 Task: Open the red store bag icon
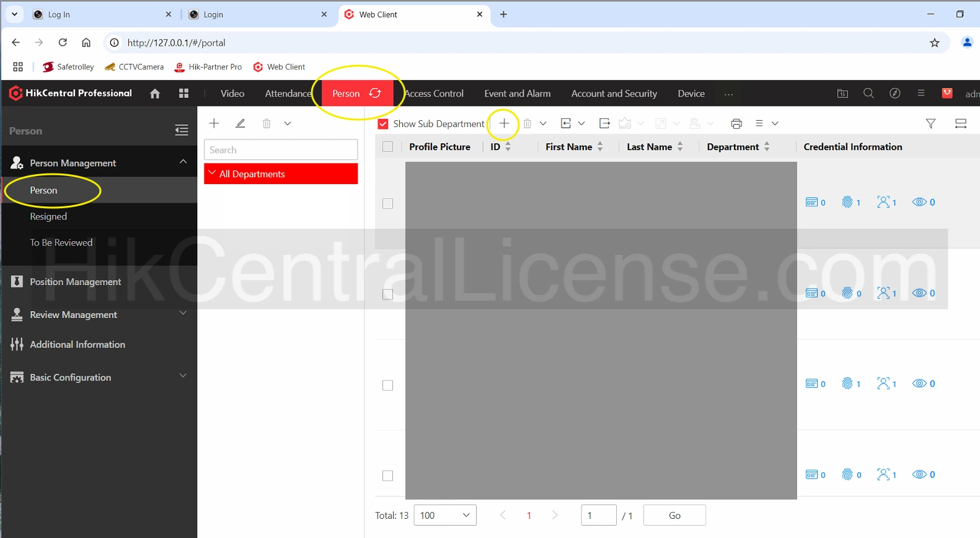(x=947, y=93)
